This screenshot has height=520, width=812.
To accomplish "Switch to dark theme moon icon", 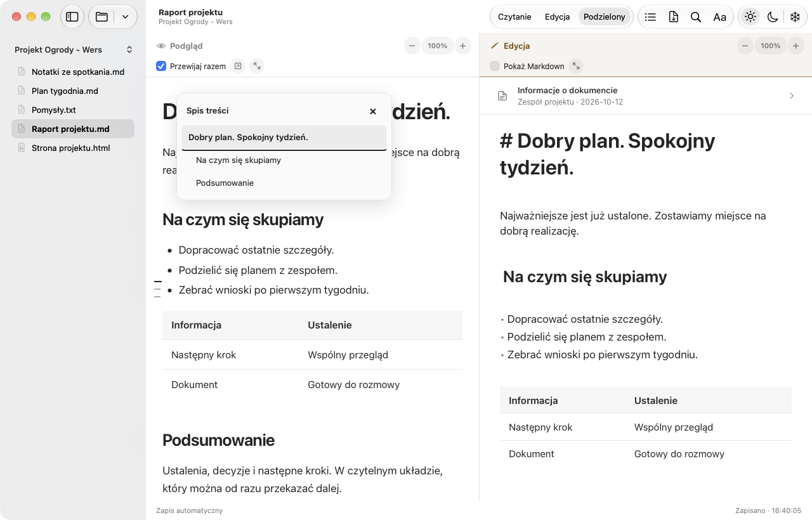I will point(773,17).
